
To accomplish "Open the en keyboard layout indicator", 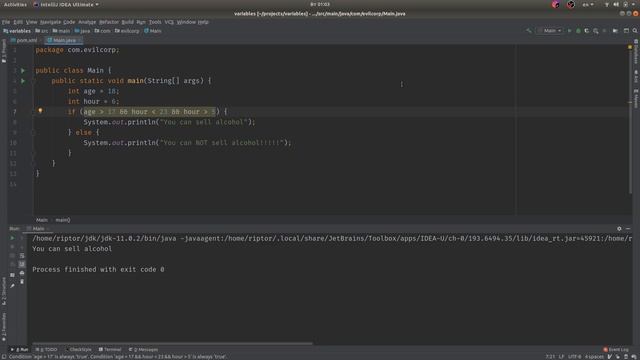I will [x=588, y=4].
